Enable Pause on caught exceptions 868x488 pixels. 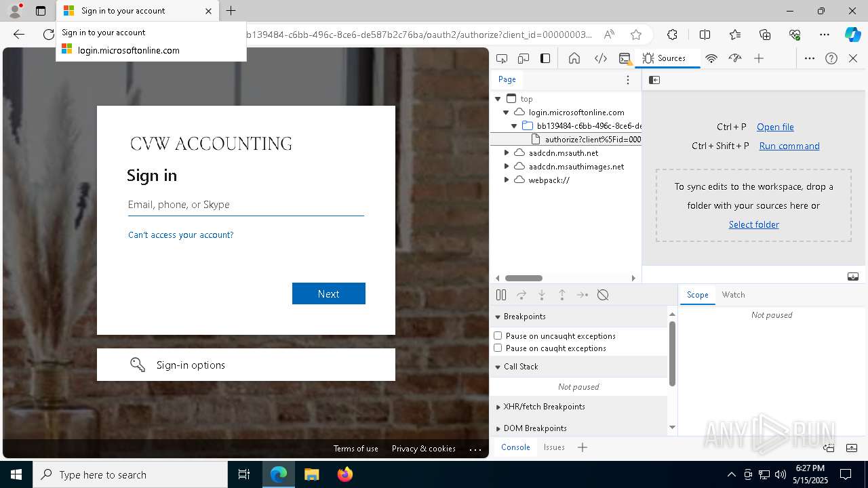pyautogui.click(x=498, y=348)
